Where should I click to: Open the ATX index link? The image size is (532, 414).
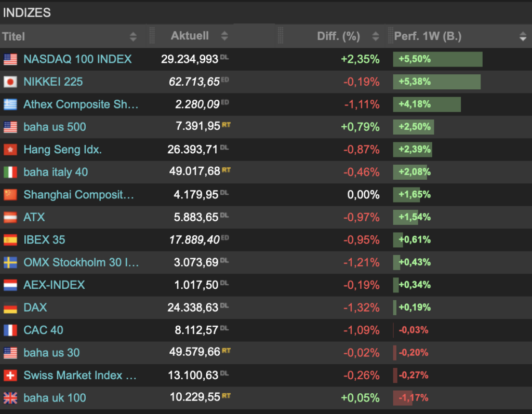(34, 218)
